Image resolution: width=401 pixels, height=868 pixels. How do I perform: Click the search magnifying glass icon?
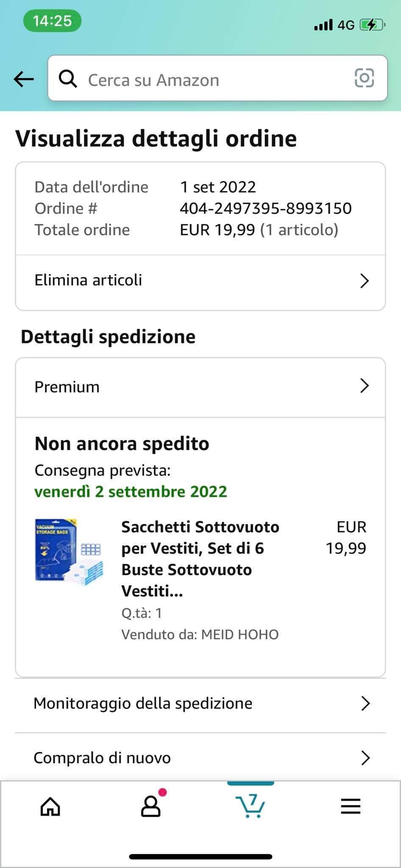[x=68, y=79]
